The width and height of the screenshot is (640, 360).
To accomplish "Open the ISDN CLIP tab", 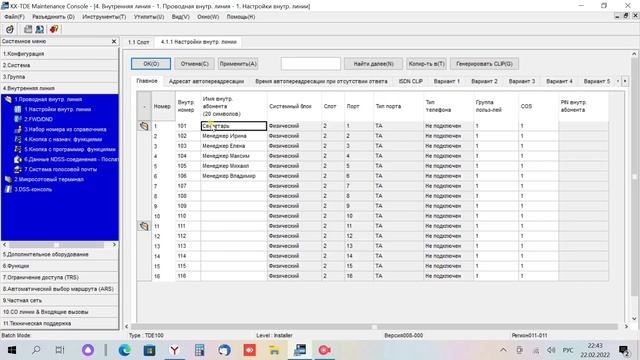I will (411, 81).
